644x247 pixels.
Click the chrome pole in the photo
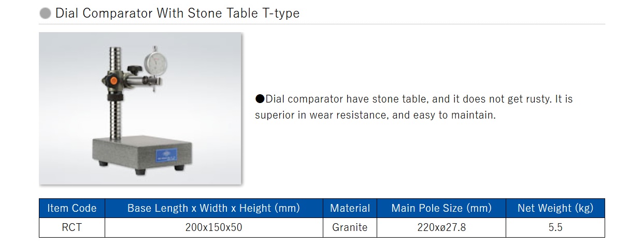point(115,93)
